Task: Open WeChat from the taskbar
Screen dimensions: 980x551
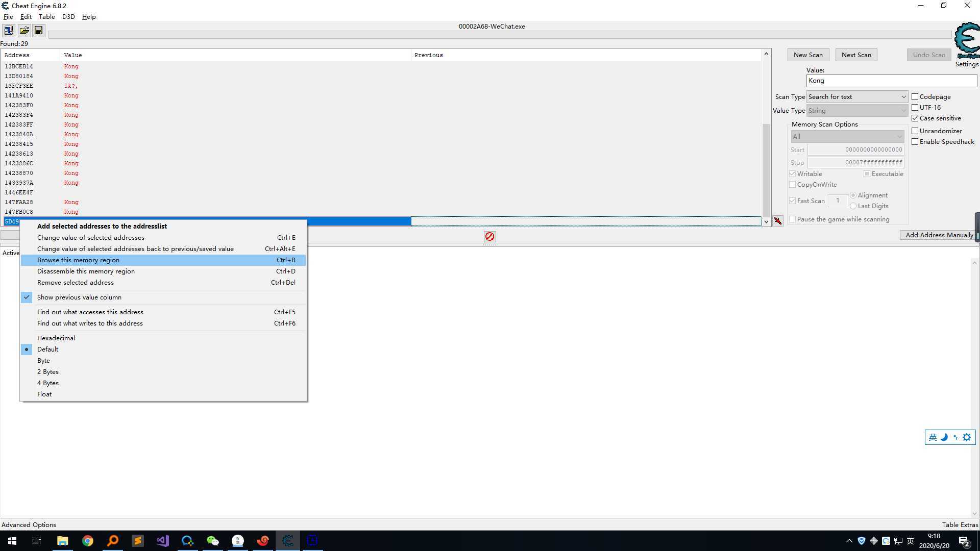Action: pos(212,541)
